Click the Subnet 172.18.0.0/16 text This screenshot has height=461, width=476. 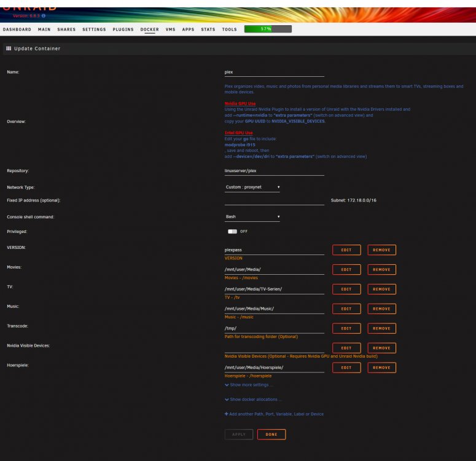(354, 200)
